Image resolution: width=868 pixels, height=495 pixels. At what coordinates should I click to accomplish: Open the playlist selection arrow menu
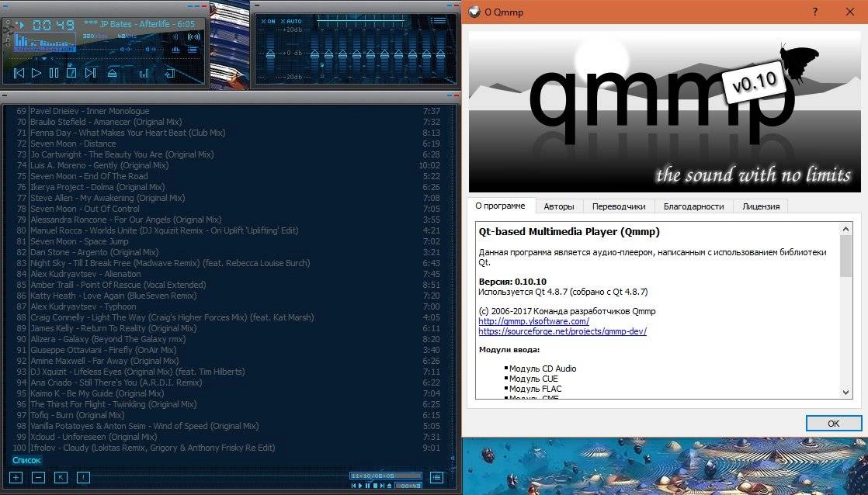[x=61, y=476]
